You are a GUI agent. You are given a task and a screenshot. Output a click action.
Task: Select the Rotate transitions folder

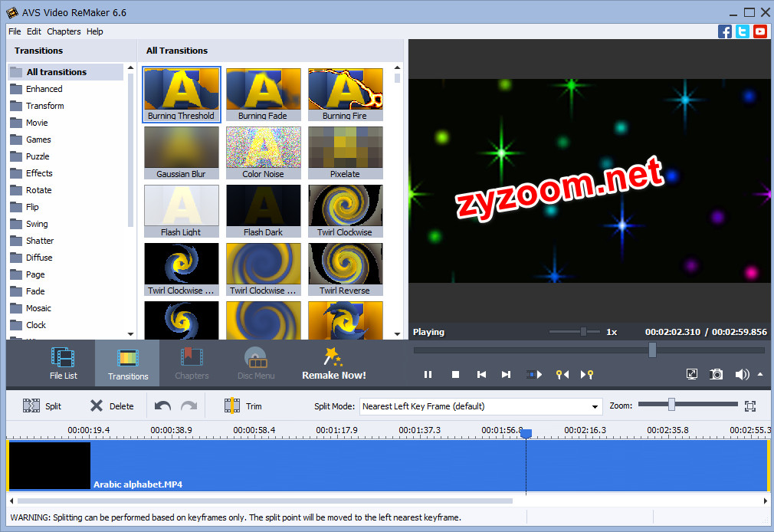coord(66,190)
